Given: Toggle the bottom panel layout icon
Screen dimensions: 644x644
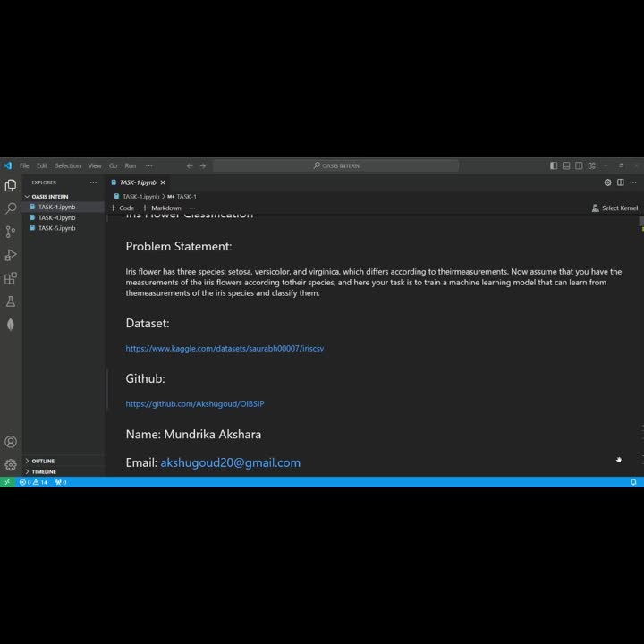Looking at the screenshot, I should coord(566,165).
